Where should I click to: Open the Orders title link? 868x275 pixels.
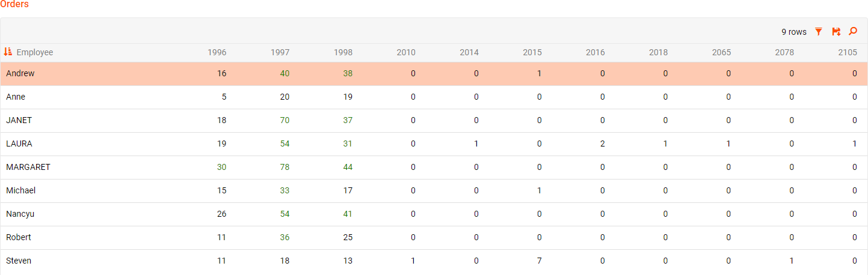click(14, 4)
